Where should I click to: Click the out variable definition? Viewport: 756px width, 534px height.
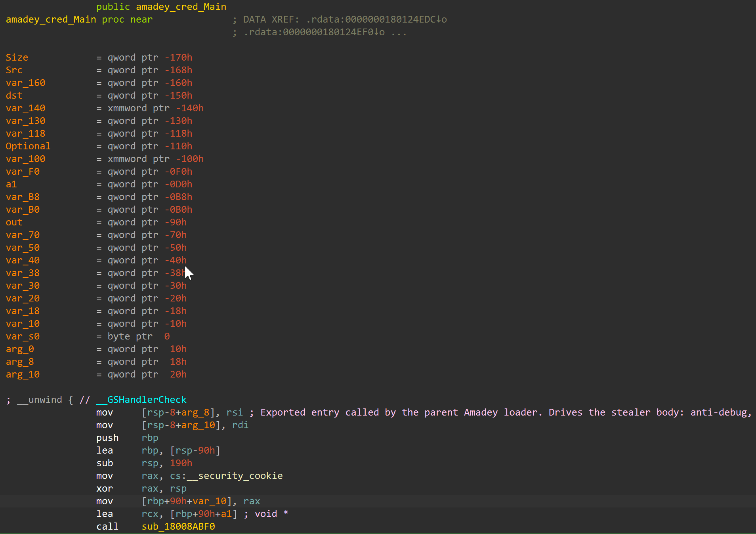(x=14, y=222)
